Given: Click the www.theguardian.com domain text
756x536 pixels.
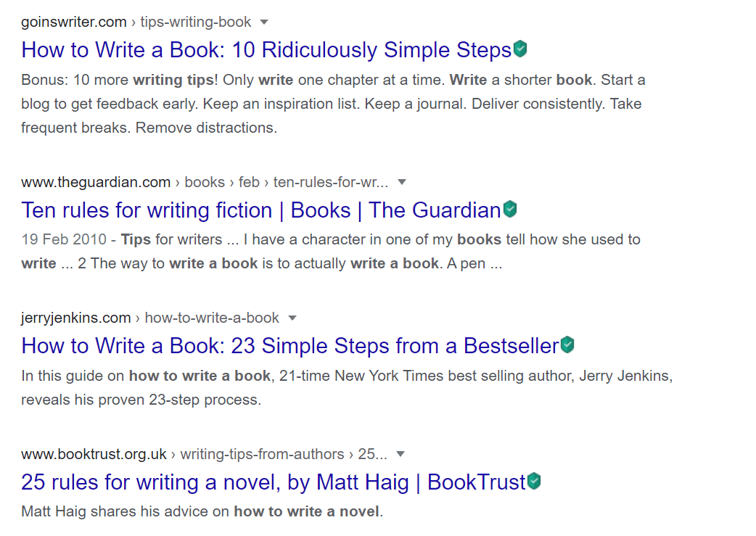Looking at the screenshot, I should coord(95,182).
